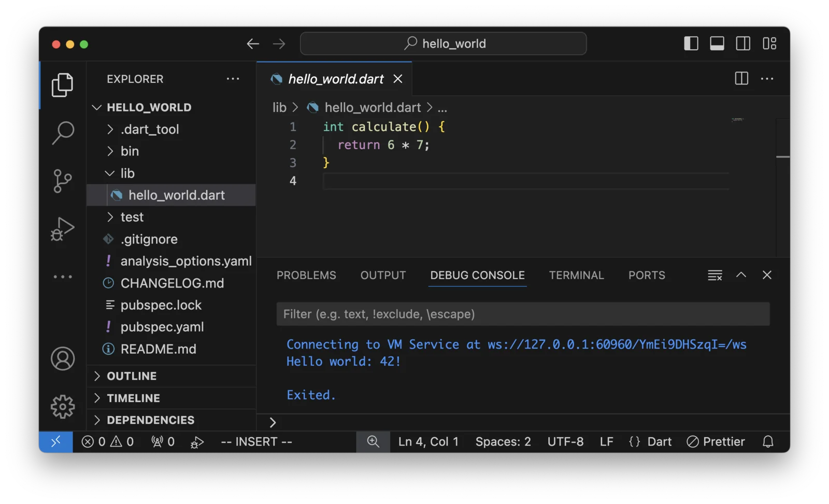
Task: Close the hello_world.dart editor tab
Action: (x=398, y=79)
